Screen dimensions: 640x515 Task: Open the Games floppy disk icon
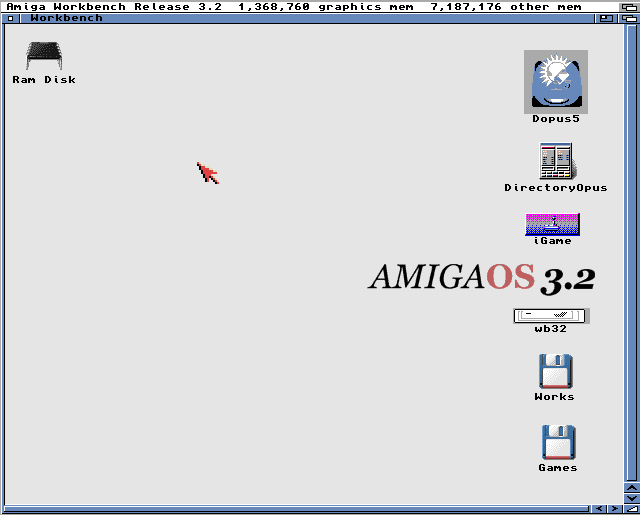pyautogui.click(x=558, y=442)
